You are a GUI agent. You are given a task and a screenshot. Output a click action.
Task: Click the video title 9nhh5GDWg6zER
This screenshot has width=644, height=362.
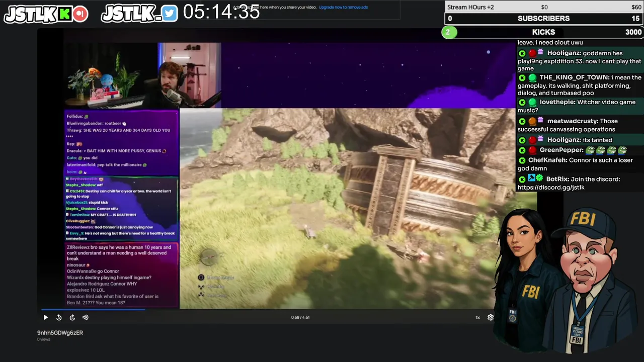60,332
